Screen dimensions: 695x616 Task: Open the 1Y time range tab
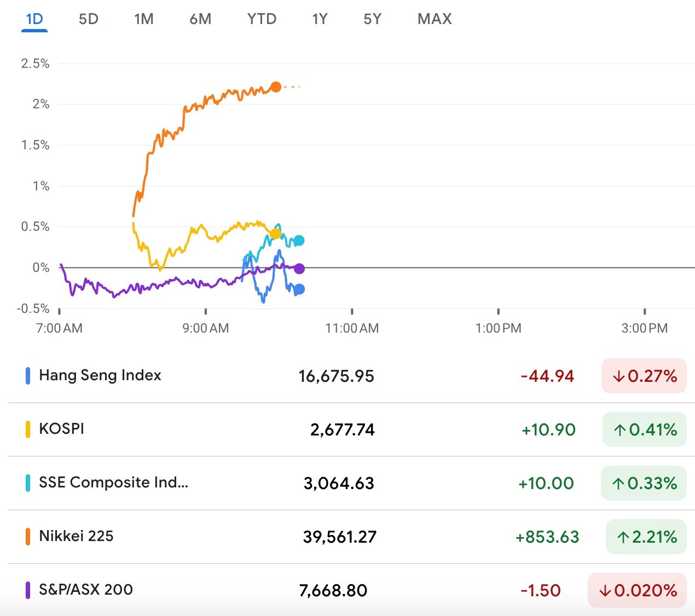pos(320,19)
